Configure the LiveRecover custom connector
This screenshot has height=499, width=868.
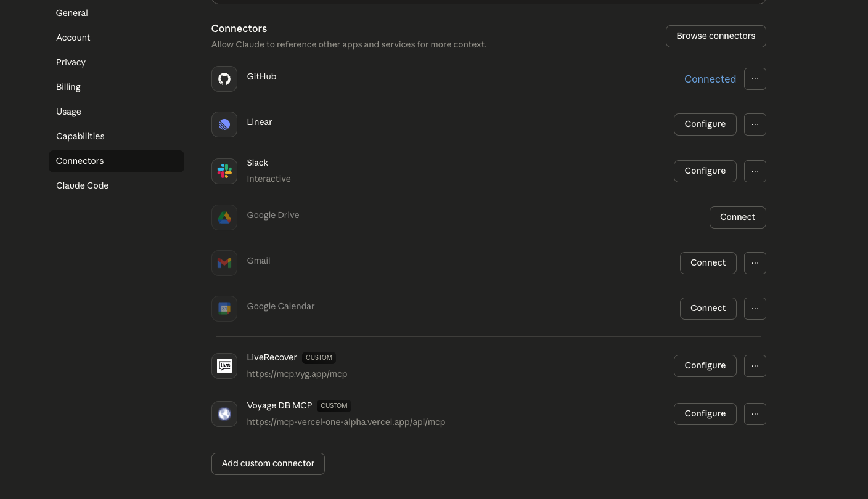coord(705,365)
